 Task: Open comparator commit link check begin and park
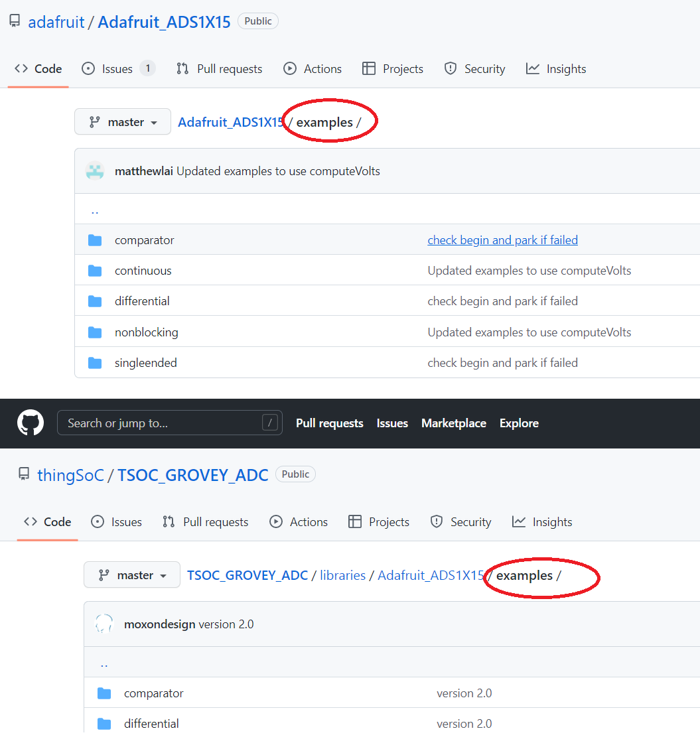(502, 240)
